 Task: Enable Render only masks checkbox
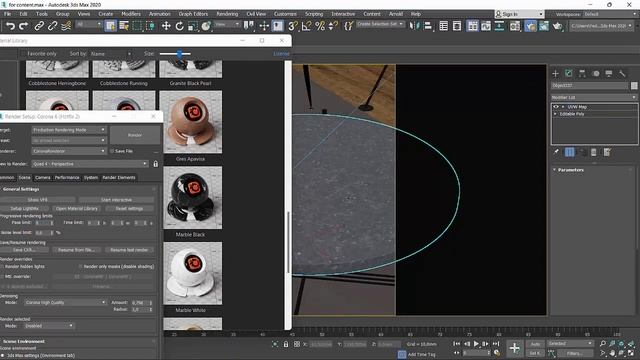(80, 267)
